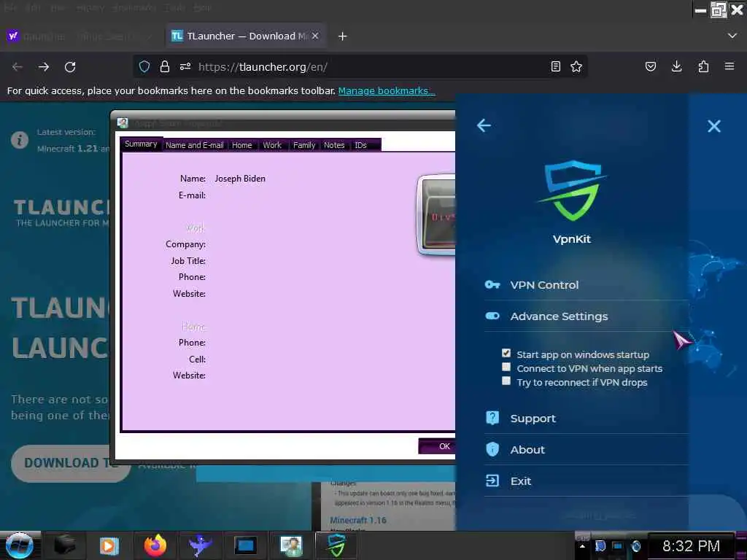This screenshot has width=747, height=560.
Task: Open the Notes tab
Action: point(334,145)
